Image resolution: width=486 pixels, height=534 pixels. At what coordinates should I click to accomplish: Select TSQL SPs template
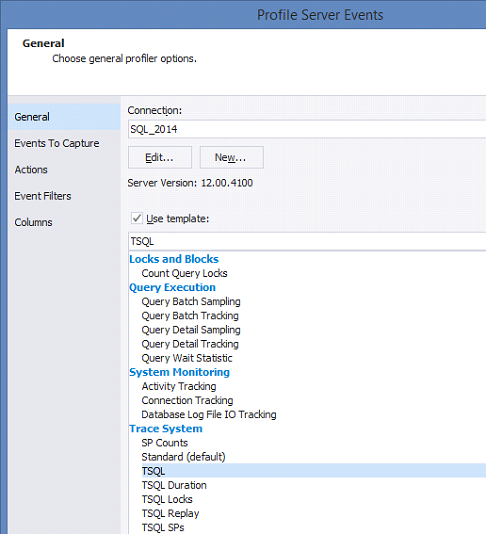click(163, 528)
